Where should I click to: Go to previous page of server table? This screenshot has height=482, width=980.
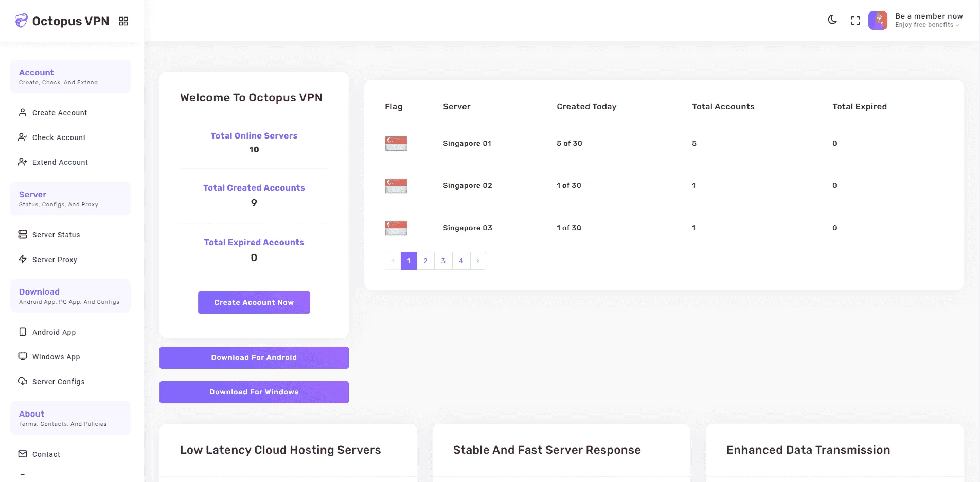393,261
